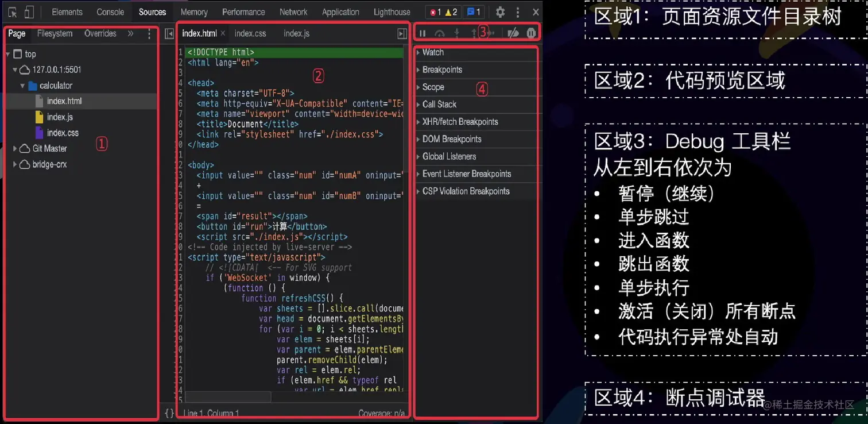Image resolution: width=868 pixels, height=424 pixels.
Task: Collapse the calculator folder arrow
Action: [x=23, y=86]
